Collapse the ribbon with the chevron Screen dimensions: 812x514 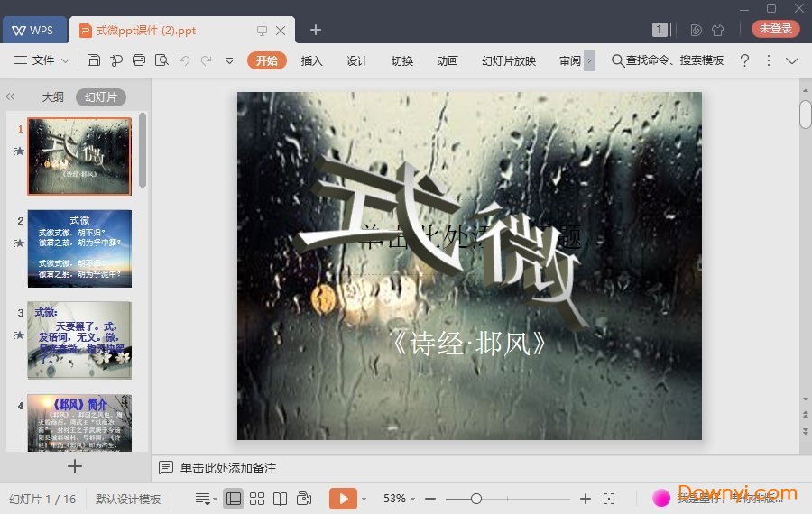(x=792, y=60)
